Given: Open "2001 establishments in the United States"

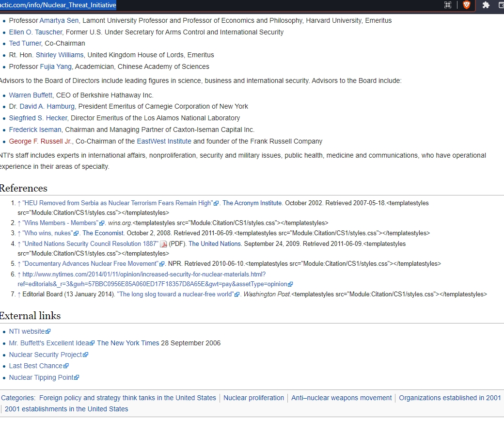Looking at the screenshot, I should (66, 409).
